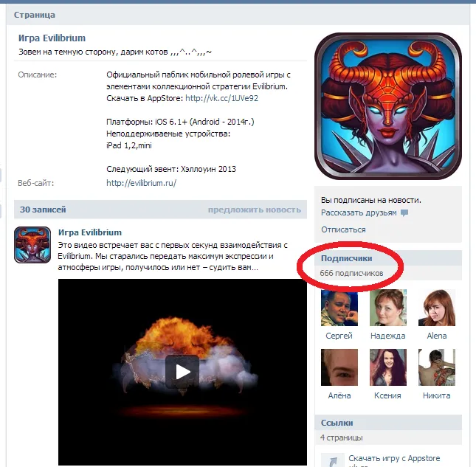Open the AppStore link vk.cc/1UVe92
Viewport: 476px width, 467px height.
click(x=221, y=98)
